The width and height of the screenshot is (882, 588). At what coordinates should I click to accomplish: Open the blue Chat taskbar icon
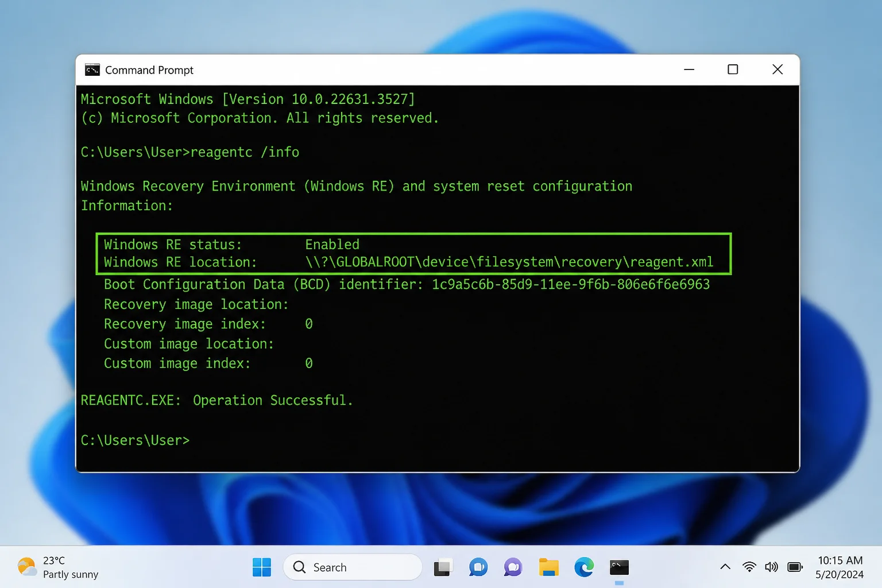pyautogui.click(x=478, y=567)
